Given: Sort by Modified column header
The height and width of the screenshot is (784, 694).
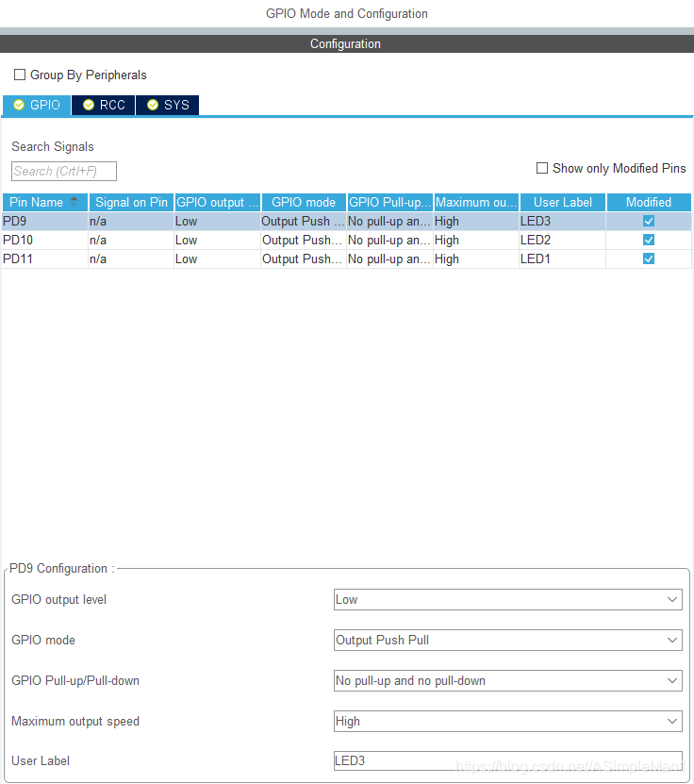Looking at the screenshot, I should click(649, 202).
